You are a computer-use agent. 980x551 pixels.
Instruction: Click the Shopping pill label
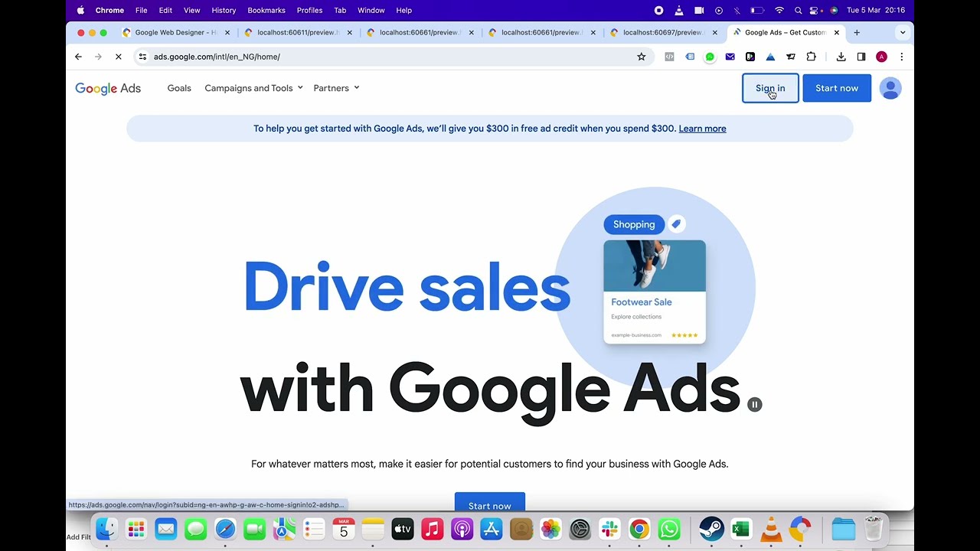click(634, 224)
